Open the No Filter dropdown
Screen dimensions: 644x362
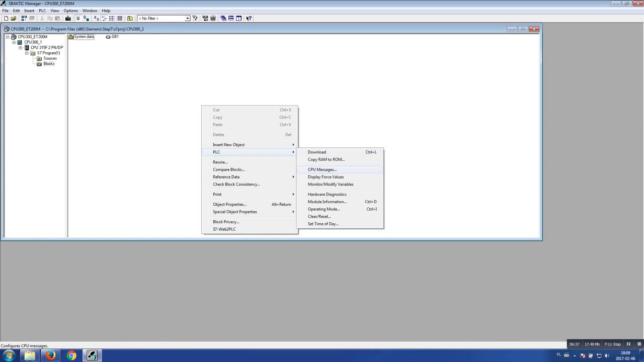(x=187, y=18)
